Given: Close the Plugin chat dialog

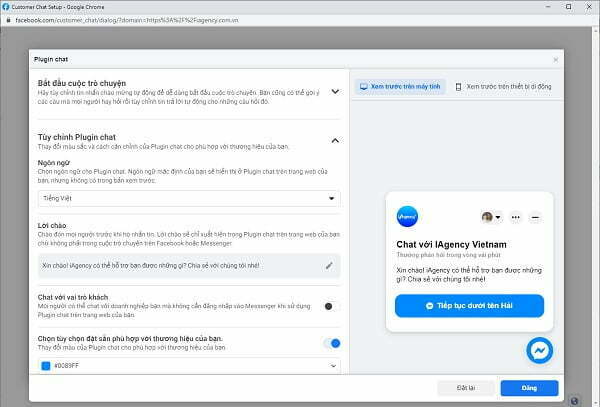Looking at the screenshot, I should (556, 60).
